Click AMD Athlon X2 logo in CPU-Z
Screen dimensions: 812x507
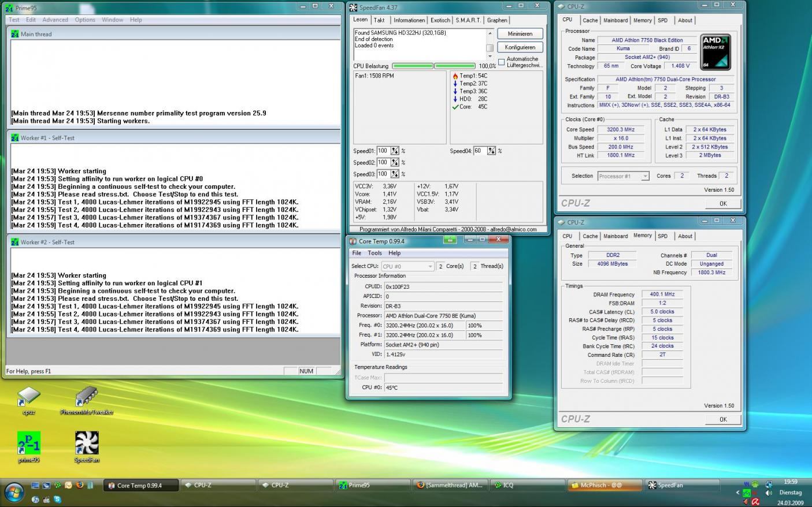pos(715,52)
